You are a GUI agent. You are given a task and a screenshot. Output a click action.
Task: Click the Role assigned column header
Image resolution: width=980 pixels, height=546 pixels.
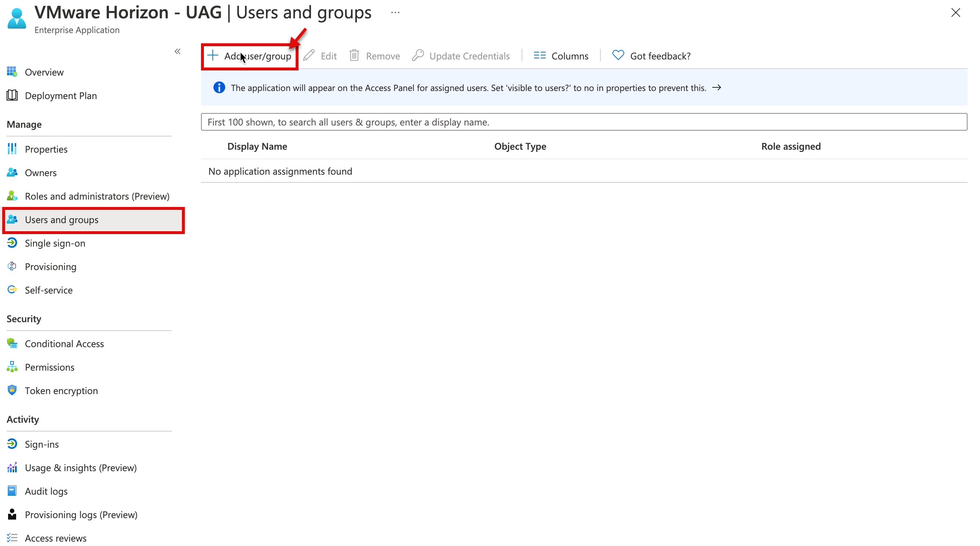pos(790,146)
